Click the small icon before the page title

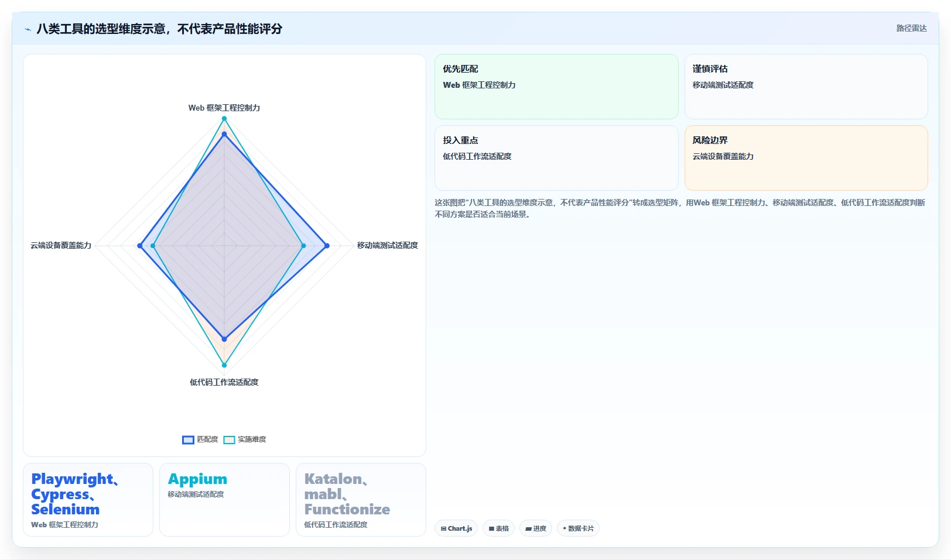(x=28, y=29)
